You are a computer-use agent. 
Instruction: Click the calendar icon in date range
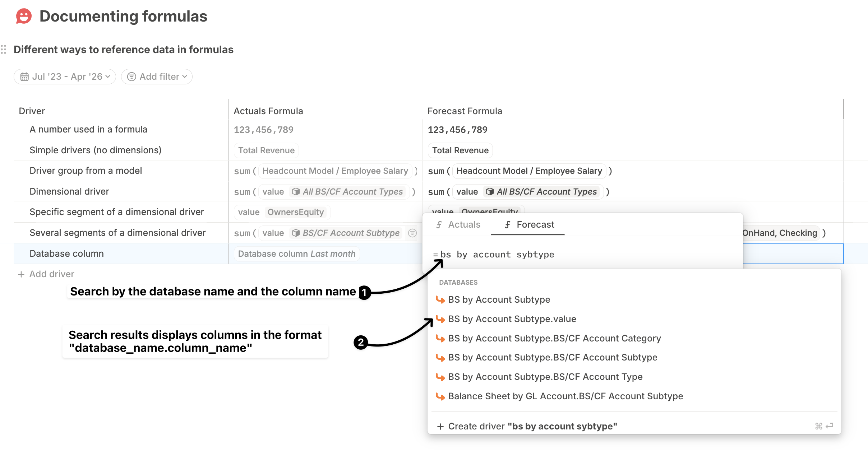coord(24,77)
